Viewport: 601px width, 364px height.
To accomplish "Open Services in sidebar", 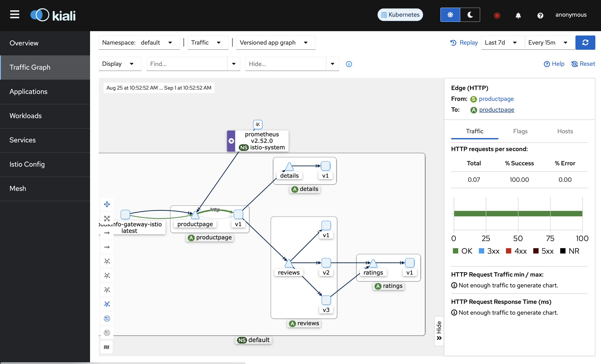I will click(x=45, y=140).
